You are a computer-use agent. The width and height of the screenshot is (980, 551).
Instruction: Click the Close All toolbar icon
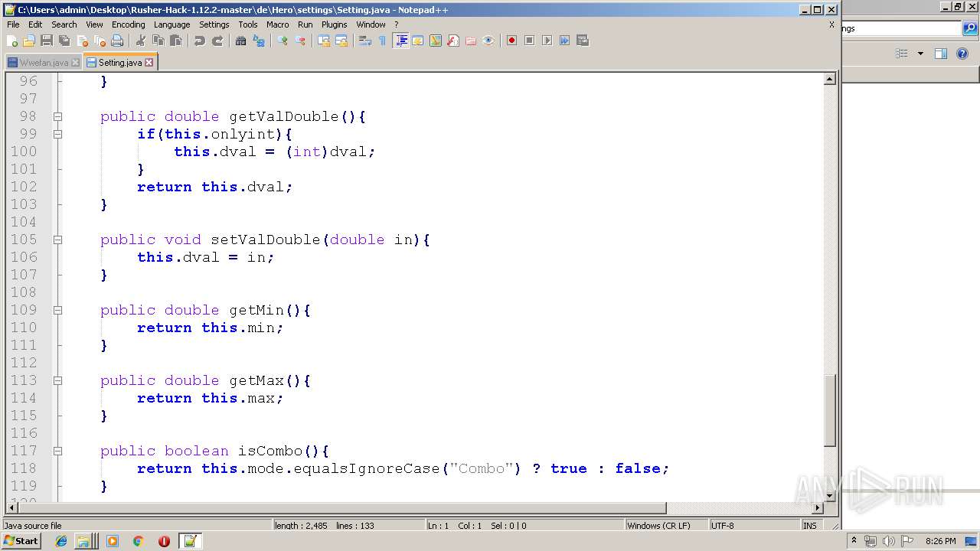100,41
